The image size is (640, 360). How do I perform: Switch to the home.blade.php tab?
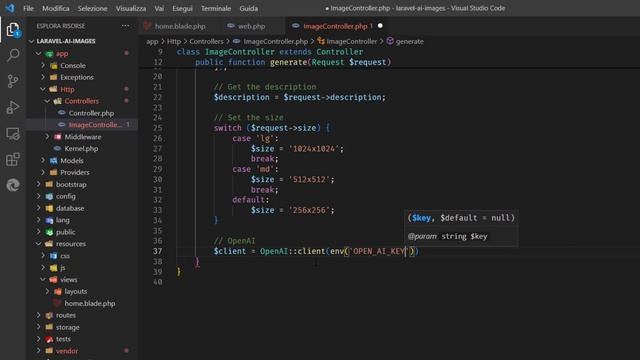pyautogui.click(x=180, y=26)
